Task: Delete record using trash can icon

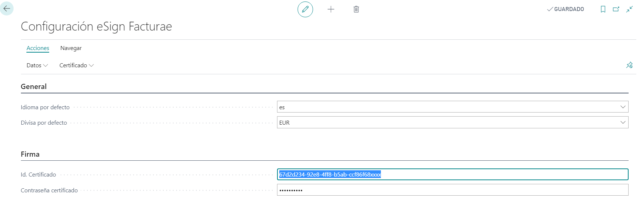Action: coord(356,9)
